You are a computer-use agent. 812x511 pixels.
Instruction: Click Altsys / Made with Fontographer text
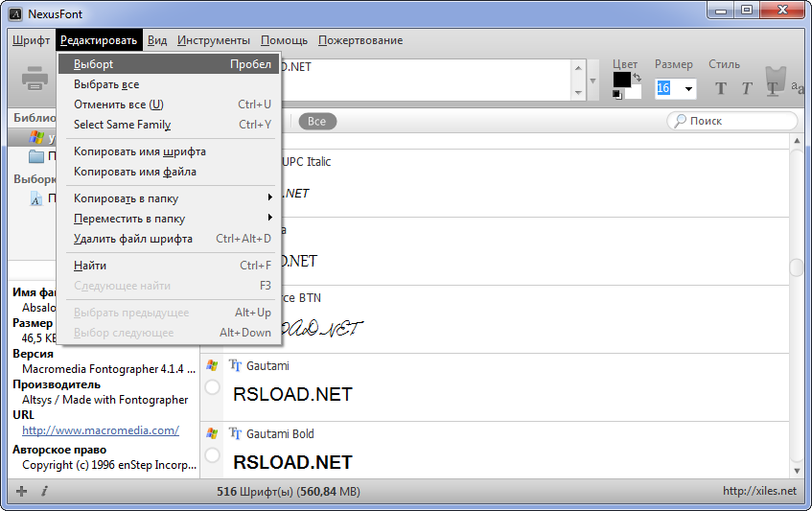click(105, 400)
